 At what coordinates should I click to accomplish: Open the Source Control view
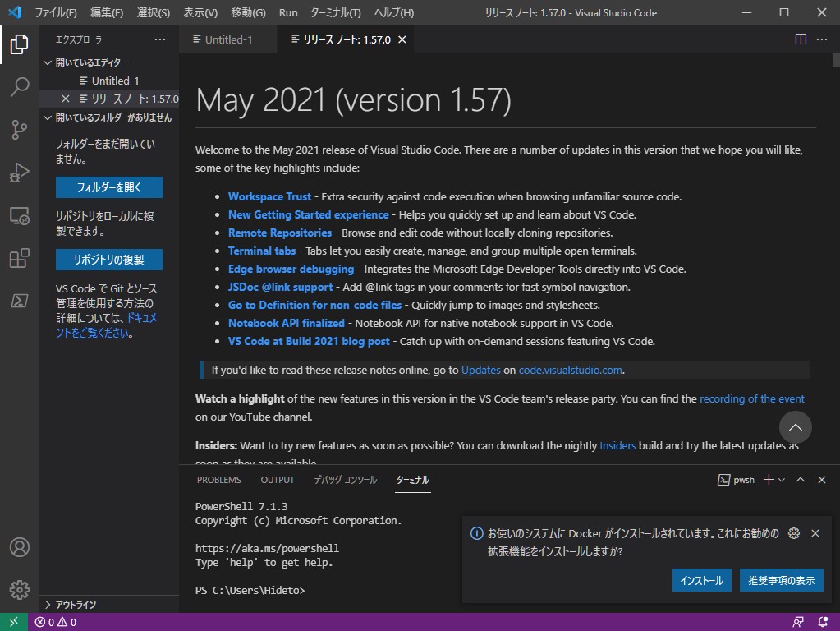tap(20, 130)
